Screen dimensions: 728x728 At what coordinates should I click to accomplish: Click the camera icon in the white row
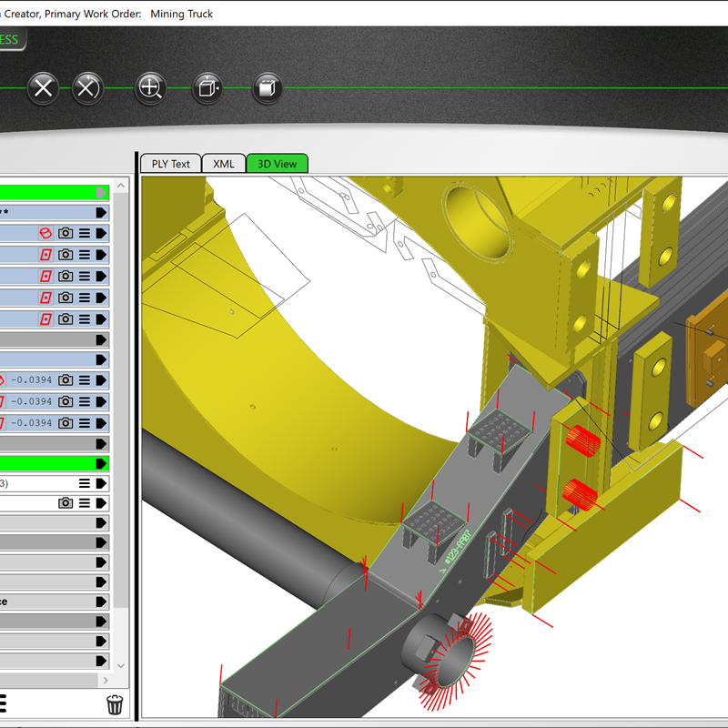coord(66,503)
